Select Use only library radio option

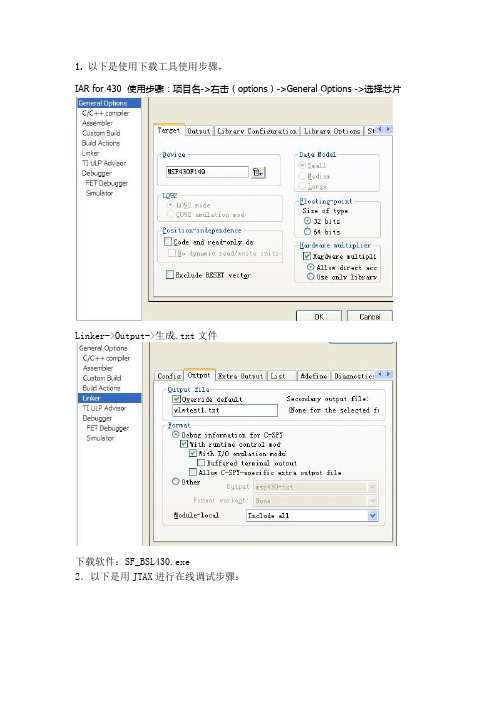(310, 277)
